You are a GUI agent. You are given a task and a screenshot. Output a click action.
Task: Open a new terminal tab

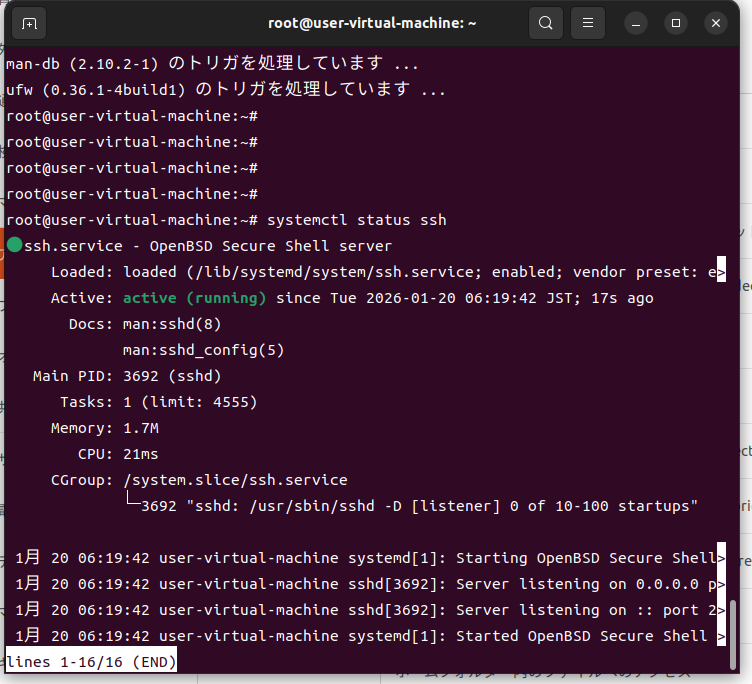(x=30, y=23)
